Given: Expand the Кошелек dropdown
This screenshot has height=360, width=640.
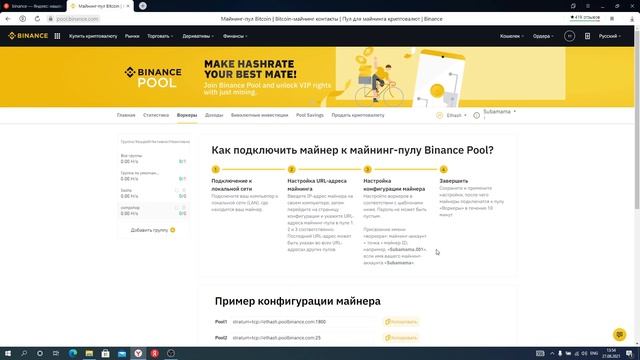Looking at the screenshot, I should [x=512, y=36].
